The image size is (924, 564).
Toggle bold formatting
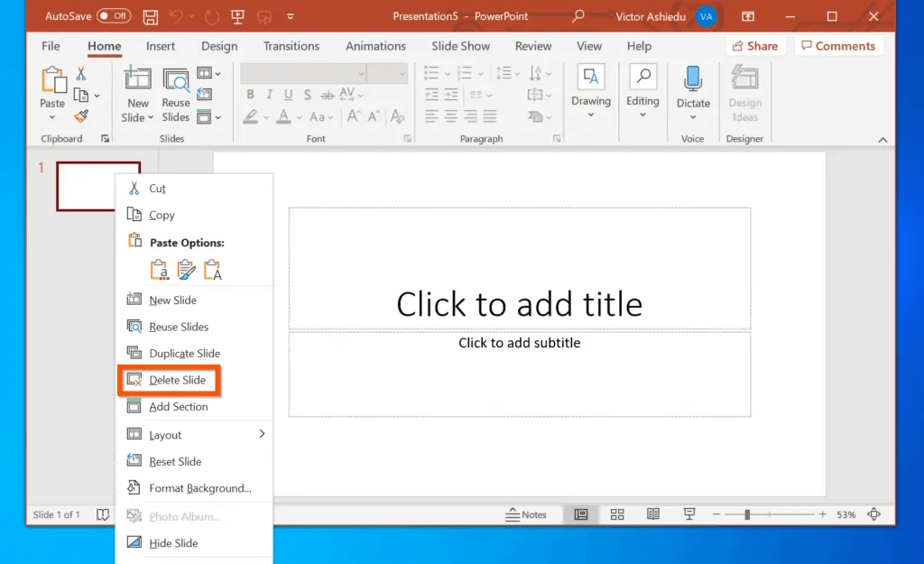(250, 94)
